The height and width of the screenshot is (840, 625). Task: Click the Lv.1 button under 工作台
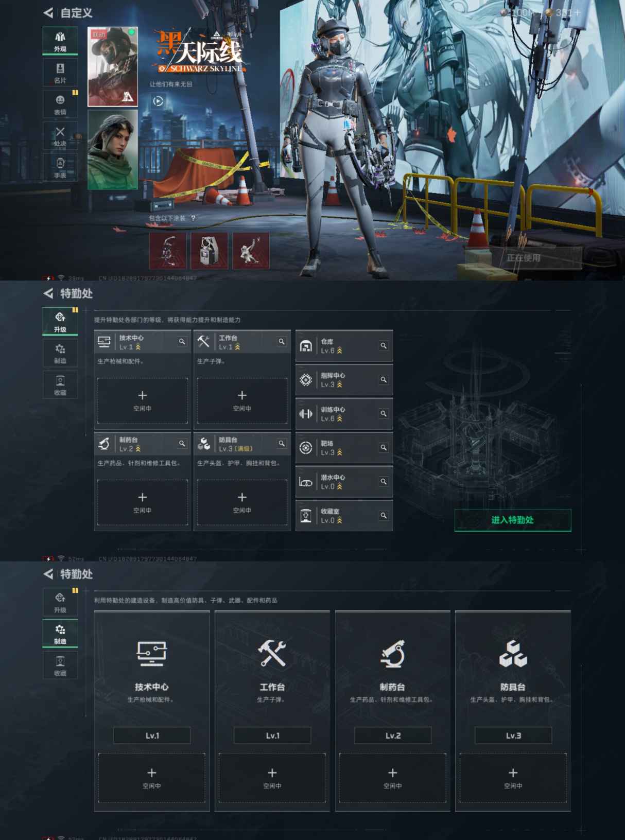point(272,736)
